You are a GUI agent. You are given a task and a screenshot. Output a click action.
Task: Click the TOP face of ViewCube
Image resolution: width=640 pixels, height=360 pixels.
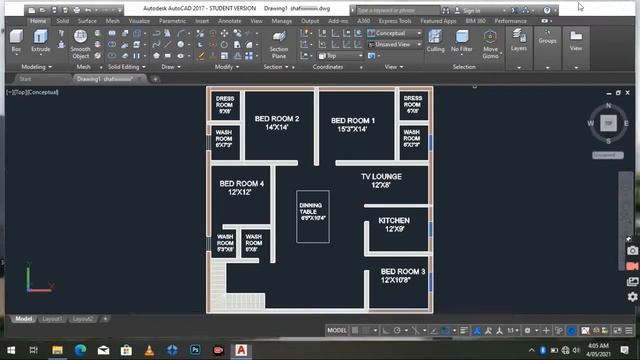pos(608,123)
